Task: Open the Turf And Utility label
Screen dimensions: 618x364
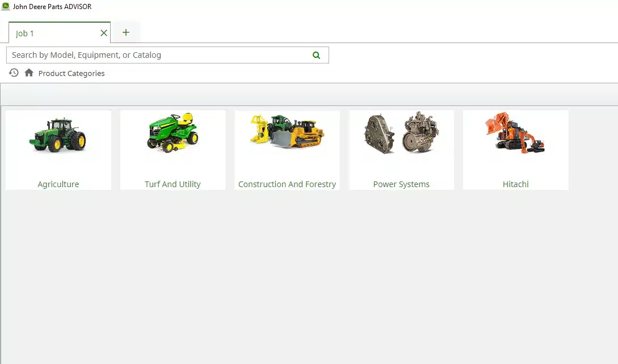Action: point(173,184)
